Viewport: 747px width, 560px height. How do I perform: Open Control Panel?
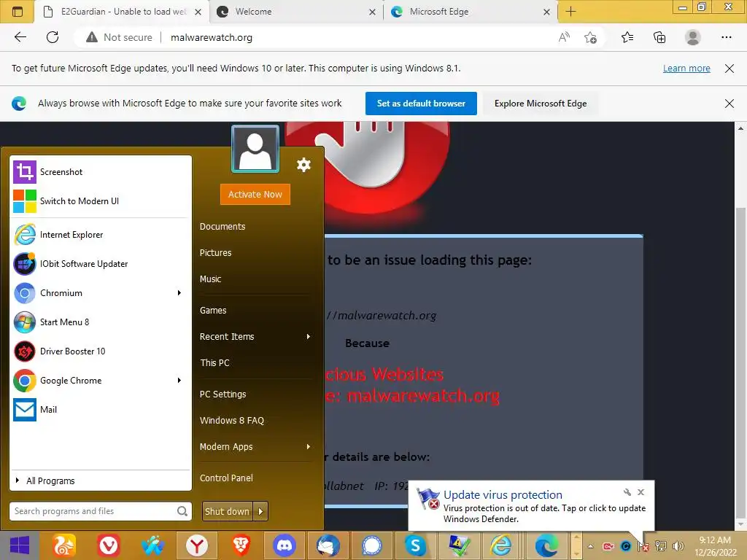[x=226, y=478]
